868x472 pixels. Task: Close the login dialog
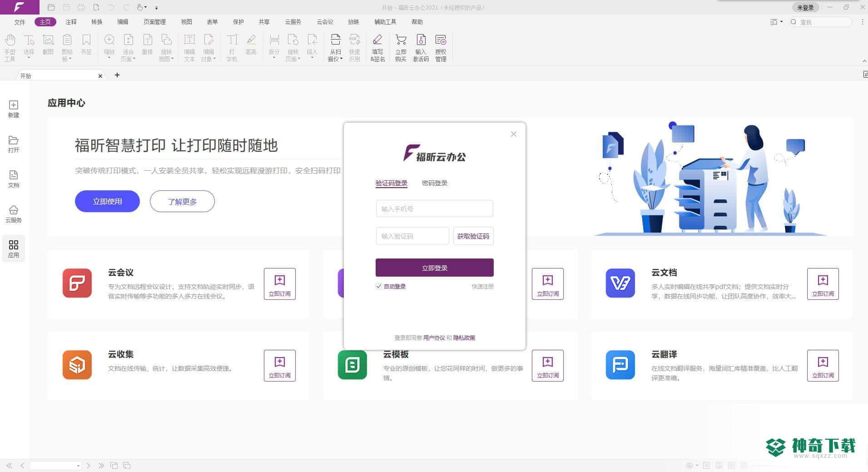point(514,134)
